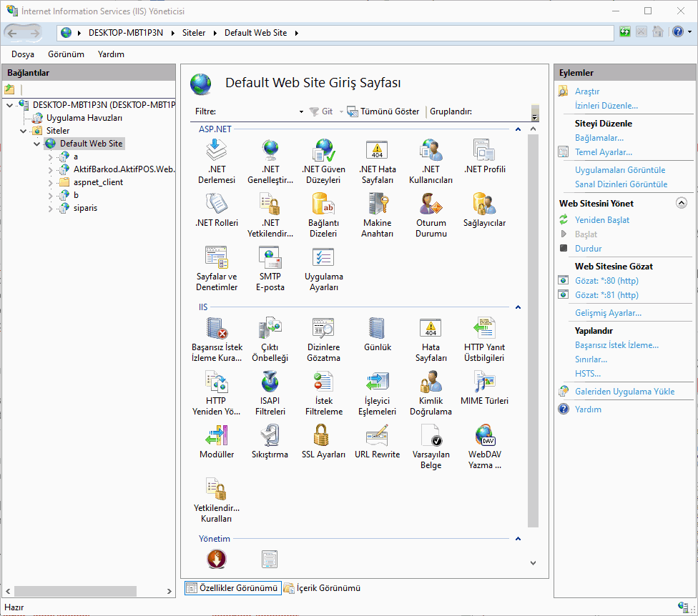Viewport: 698px width, 616px height.
Task: Open MIME Türleri feature
Action: [x=484, y=387]
